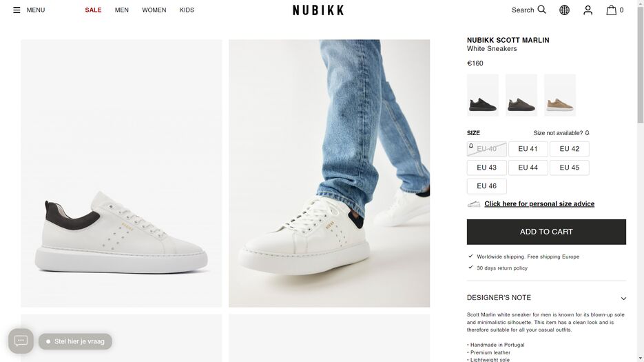
Task: Open the SALE menu item
Action: (x=93, y=10)
